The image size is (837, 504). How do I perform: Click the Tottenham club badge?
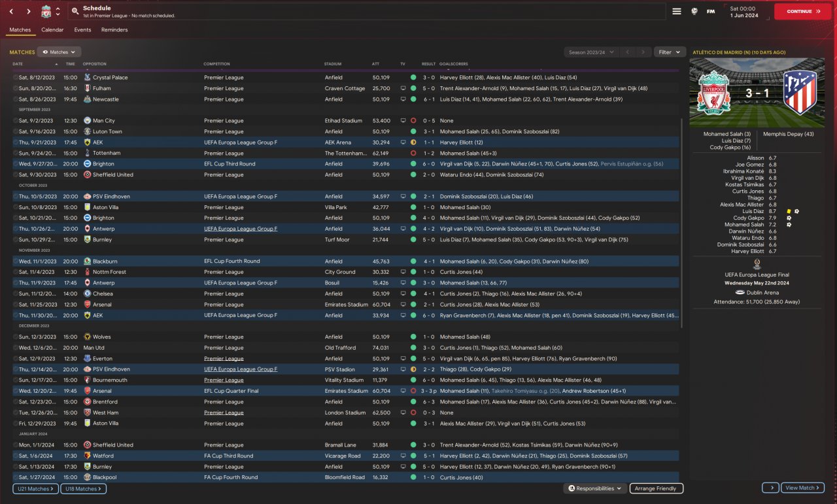[x=88, y=153]
